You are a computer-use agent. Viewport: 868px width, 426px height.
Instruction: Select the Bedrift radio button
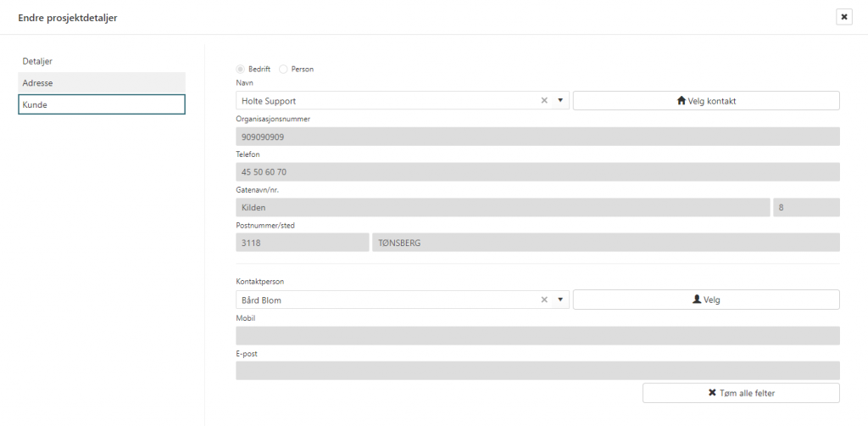tap(241, 69)
